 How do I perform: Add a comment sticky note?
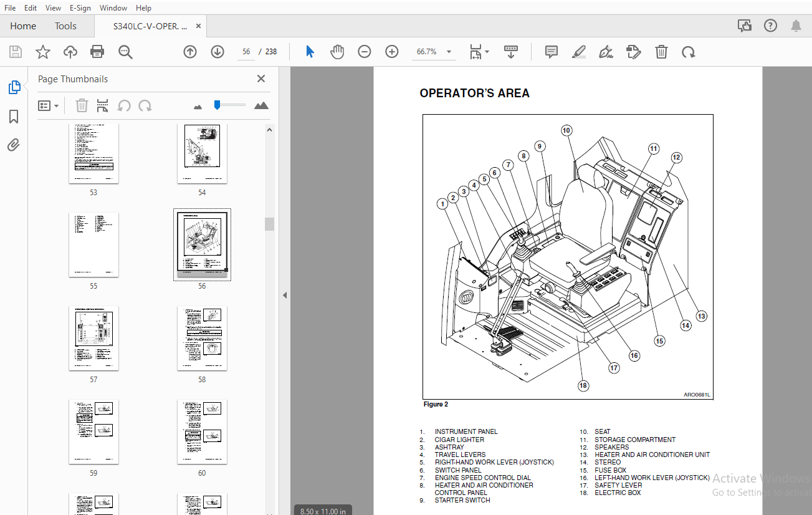[x=551, y=52]
